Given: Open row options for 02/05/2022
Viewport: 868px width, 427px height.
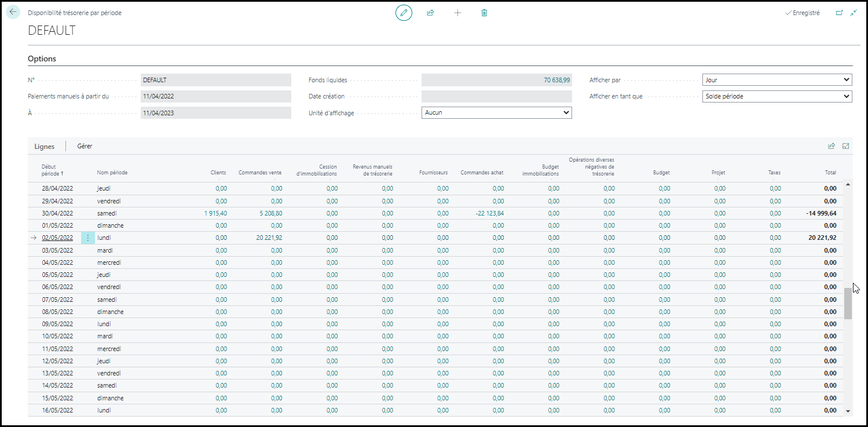Looking at the screenshot, I should pos(88,238).
